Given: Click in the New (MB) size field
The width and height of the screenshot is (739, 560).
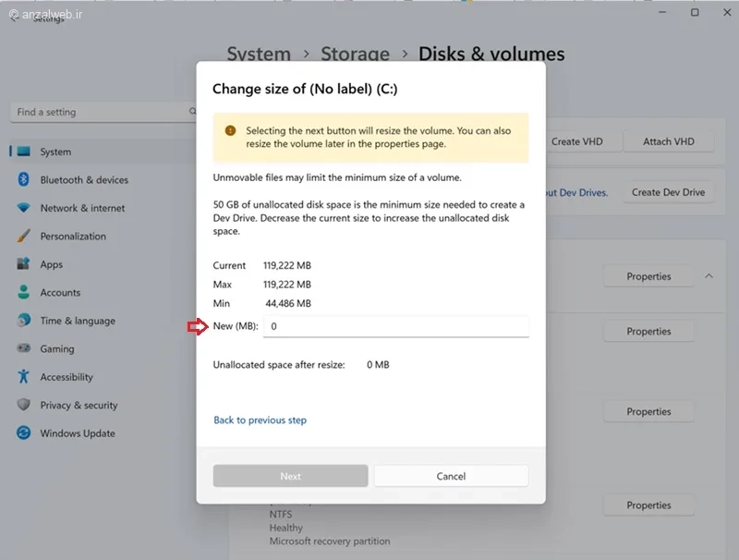Looking at the screenshot, I should click(x=396, y=326).
